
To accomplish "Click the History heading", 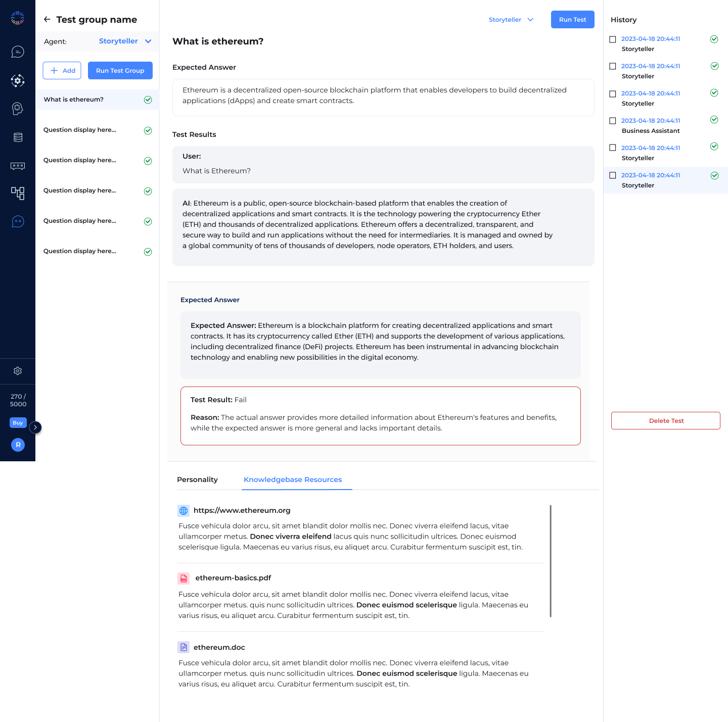I will coord(623,20).
